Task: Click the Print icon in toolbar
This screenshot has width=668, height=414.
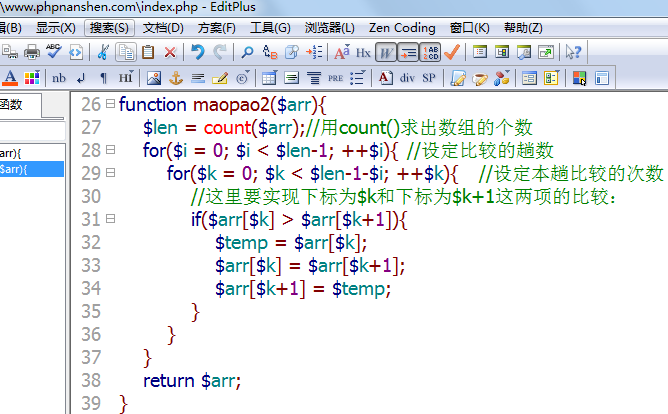Action: [x=32, y=52]
